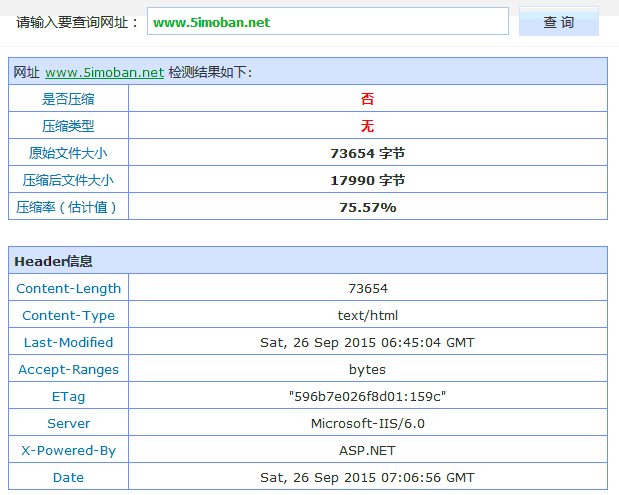619x495 pixels.
Task: Click the 17990 字节 compressed size value
Action: point(367,180)
